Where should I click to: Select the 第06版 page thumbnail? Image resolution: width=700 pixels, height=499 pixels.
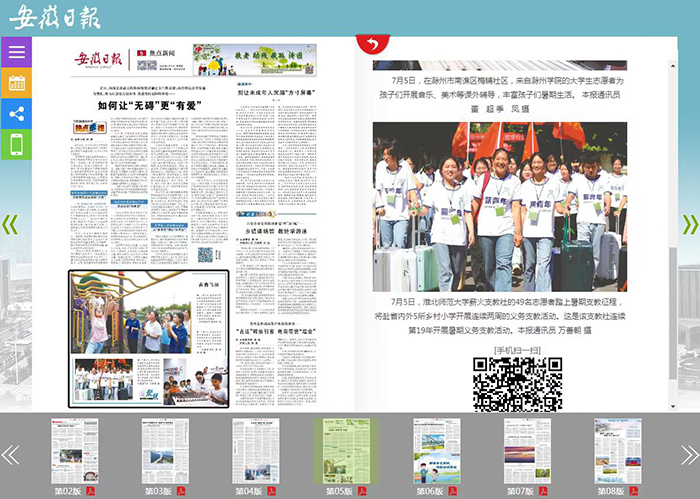point(436,451)
